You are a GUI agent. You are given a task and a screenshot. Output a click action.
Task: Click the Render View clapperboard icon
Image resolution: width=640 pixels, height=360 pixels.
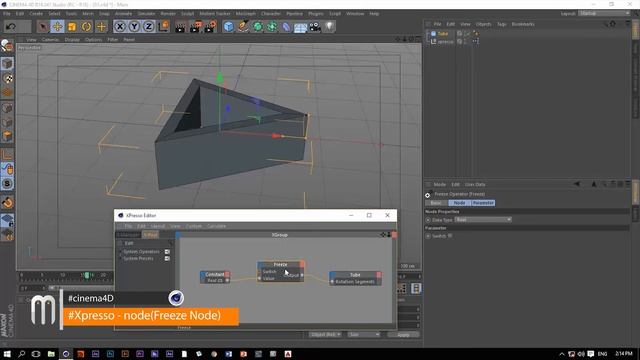[x=180, y=27]
